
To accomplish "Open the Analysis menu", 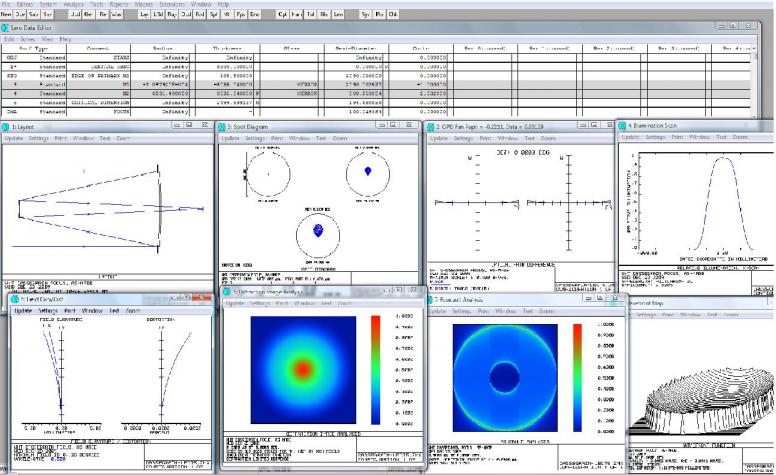I will pos(73,4).
